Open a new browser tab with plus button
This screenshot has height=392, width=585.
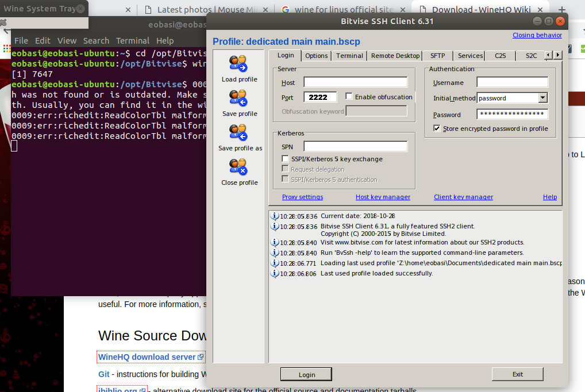click(x=562, y=10)
